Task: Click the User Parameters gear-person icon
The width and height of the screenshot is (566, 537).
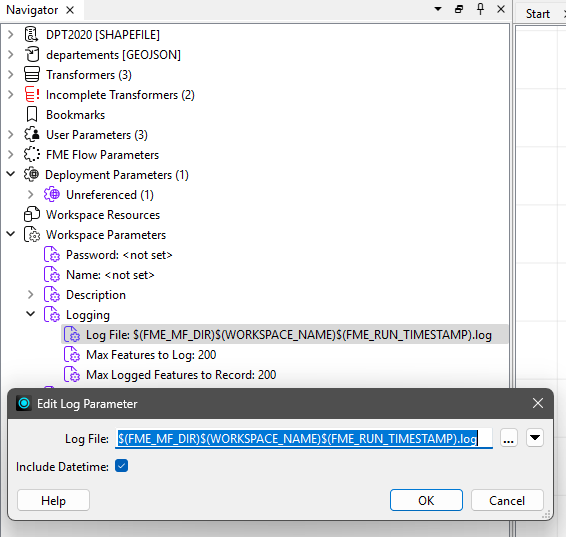Action: [x=32, y=134]
